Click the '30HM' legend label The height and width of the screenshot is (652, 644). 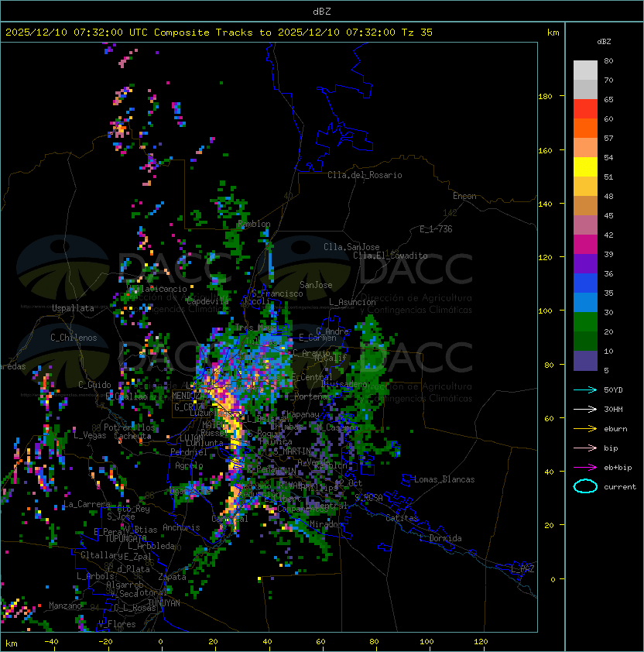pos(613,409)
